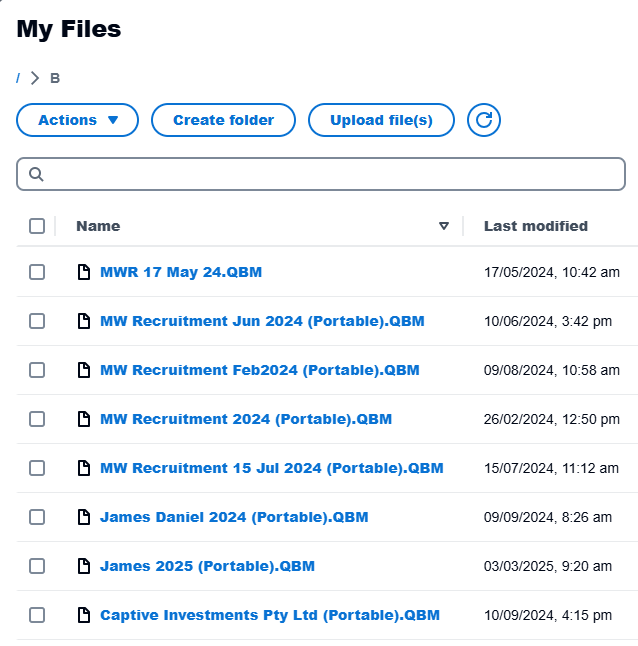
Task: Open the Actions dropdown menu
Action: pyautogui.click(x=77, y=120)
